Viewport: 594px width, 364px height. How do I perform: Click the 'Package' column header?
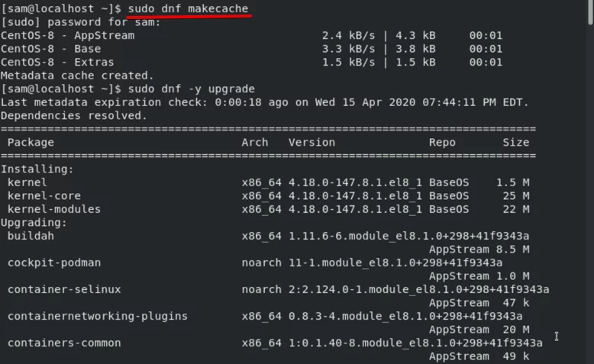31,143
